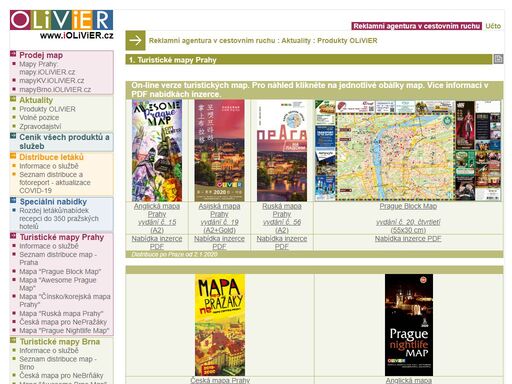Open Mapa "Awesome Prague Map" sidebar link
This screenshot has width=512, height=384.
click(x=58, y=284)
